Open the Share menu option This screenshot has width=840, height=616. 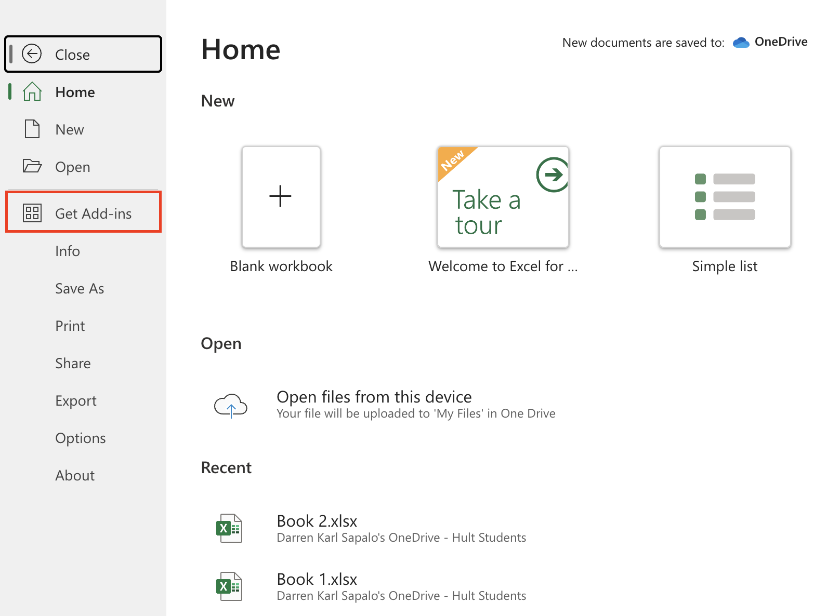click(73, 363)
